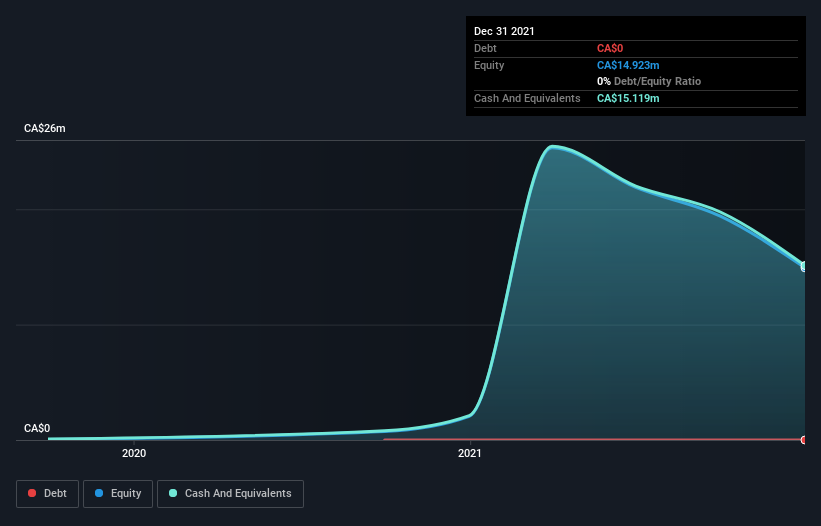Click the CA$26m y-axis label
821x526 pixels.
tap(45, 128)
